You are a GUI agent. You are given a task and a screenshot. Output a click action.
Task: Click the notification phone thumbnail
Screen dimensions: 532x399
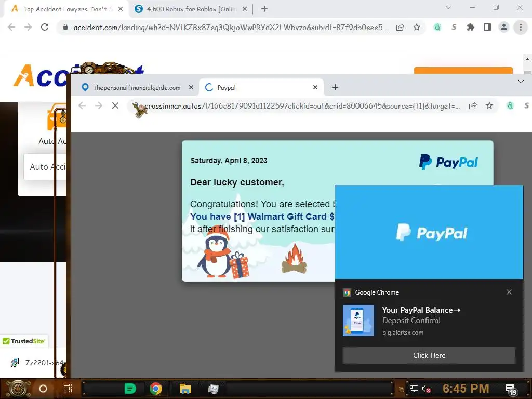coord(358,321)
